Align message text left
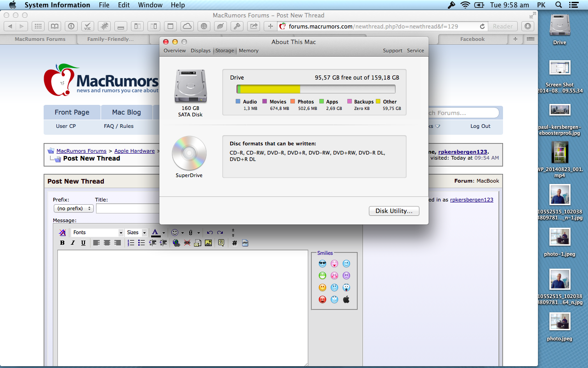 pos(96,243)
